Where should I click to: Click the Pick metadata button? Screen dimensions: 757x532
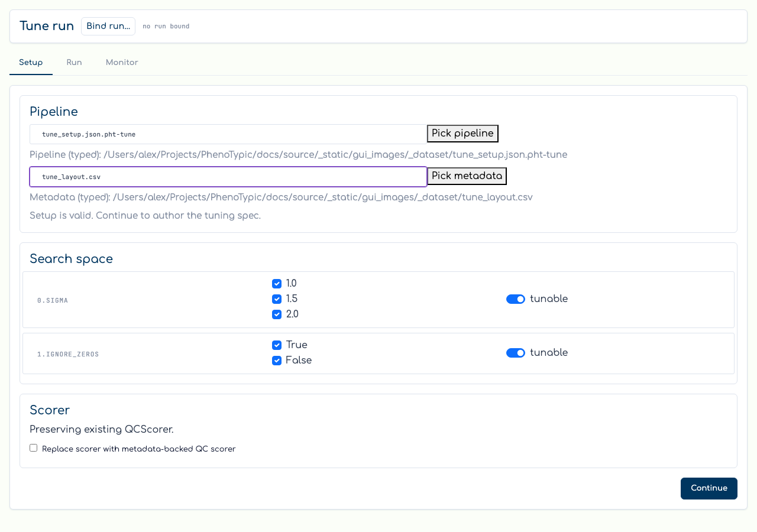467,176
